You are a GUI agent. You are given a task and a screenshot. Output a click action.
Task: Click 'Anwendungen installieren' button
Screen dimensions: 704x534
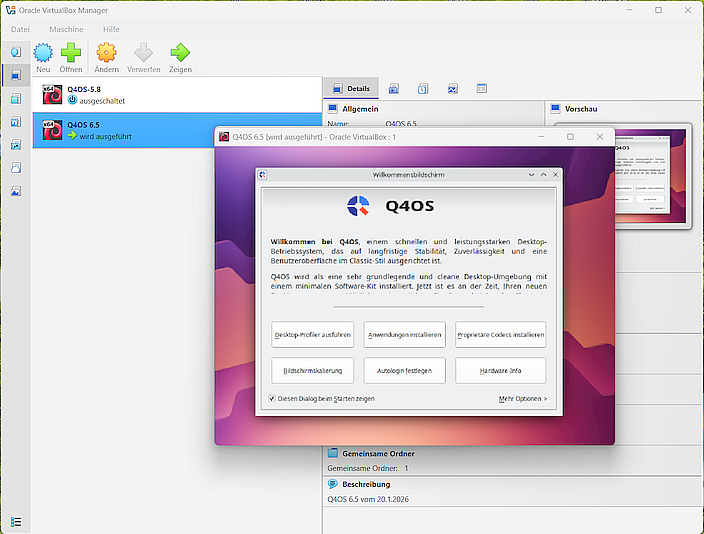pos(404,335)
